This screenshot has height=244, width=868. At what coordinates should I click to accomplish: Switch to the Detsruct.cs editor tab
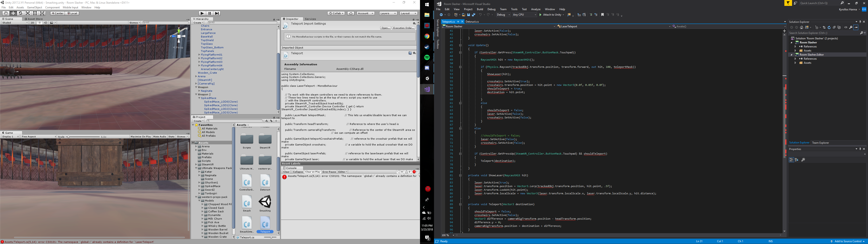[472, 21]
